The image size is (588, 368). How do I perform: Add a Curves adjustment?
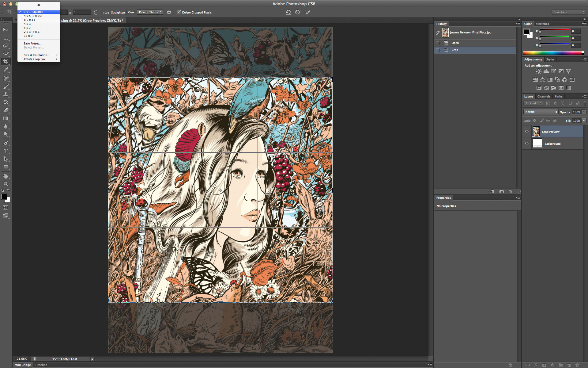(x=553, y=71)
